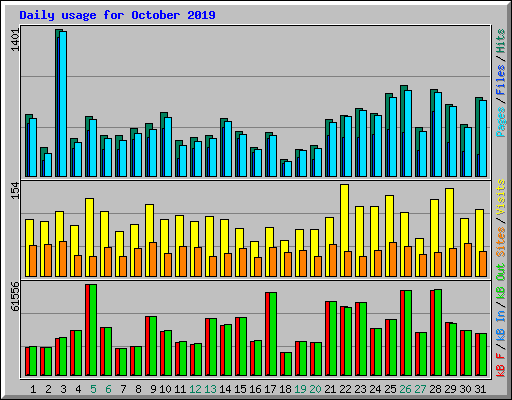Click day label 2 on the x-axis
This screenshot has height=400, width=512.
pyautogui.click(x=48, y=389)
